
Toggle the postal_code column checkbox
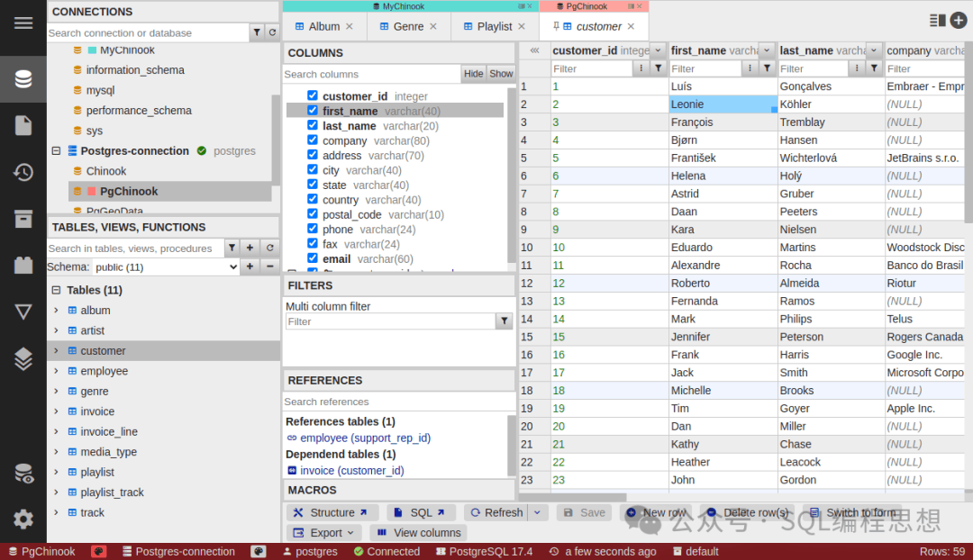tap(312, 214)
